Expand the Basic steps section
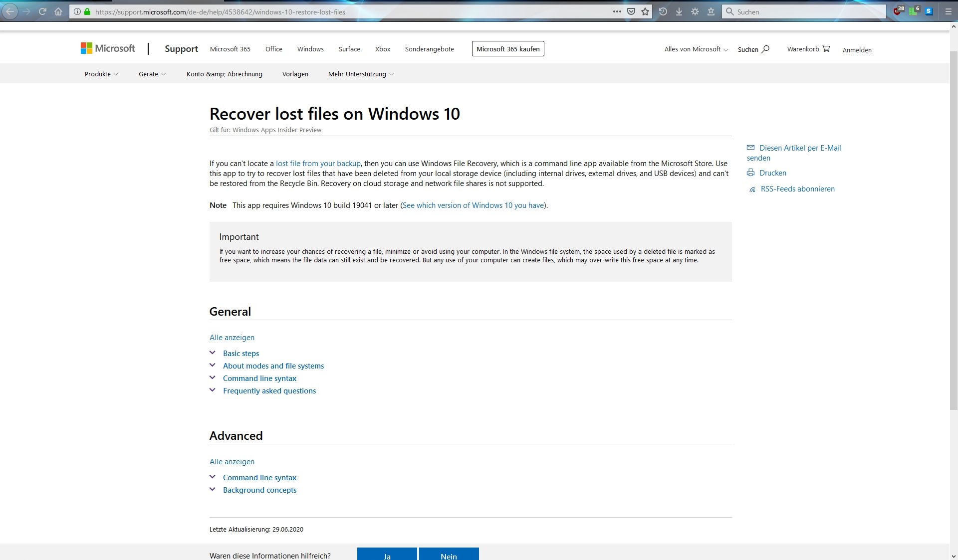 (x=241, y=354)
